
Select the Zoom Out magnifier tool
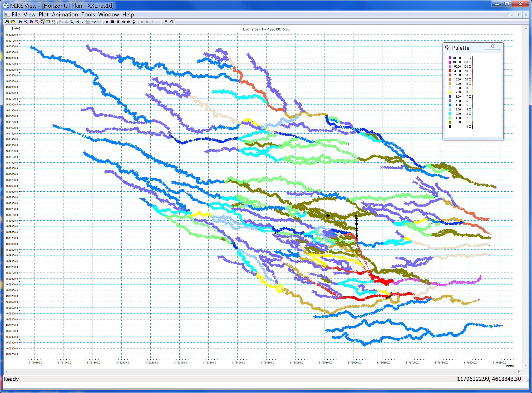click(26, 22)
